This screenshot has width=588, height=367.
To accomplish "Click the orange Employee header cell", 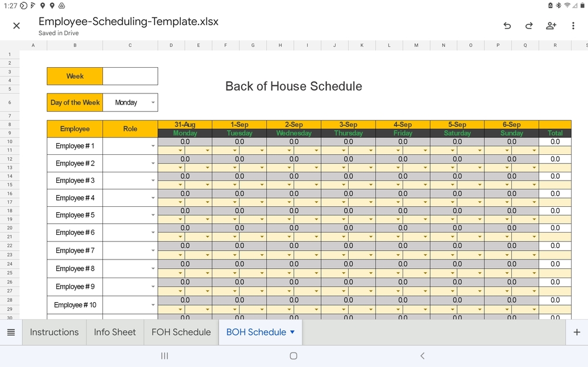I will click(x=75, y=129).
